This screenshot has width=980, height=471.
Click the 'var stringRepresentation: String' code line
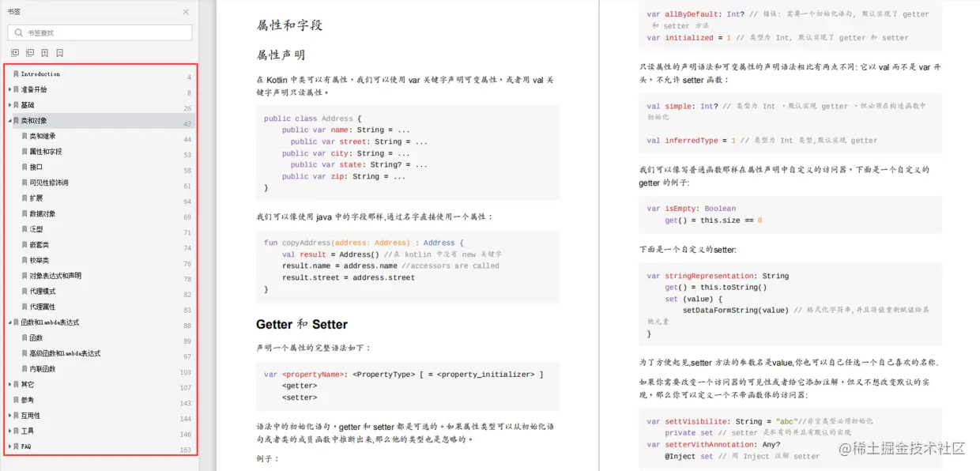(718, 276)
